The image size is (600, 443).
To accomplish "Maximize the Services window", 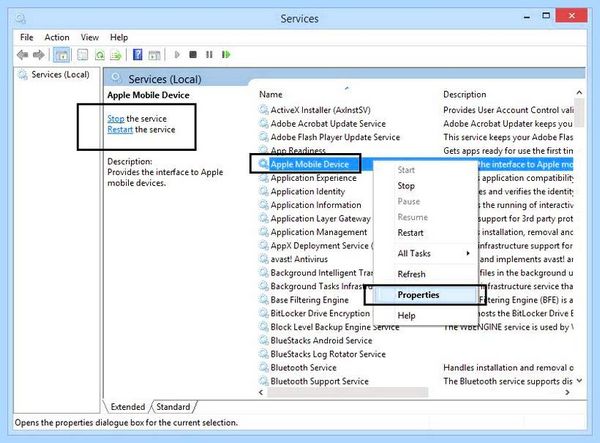I will point(546,16).
